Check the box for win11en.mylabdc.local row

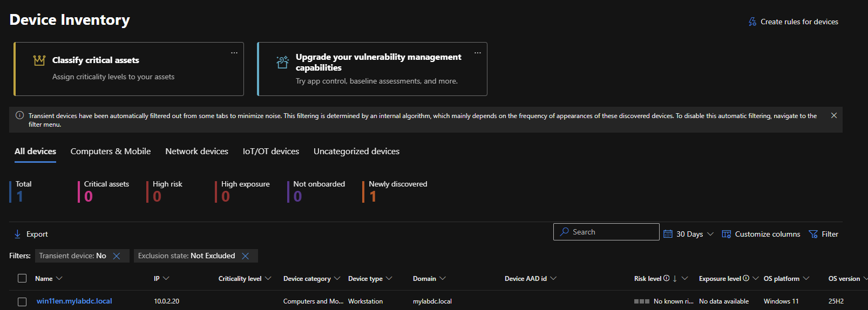pyautogui.click(x=22, y=301)
